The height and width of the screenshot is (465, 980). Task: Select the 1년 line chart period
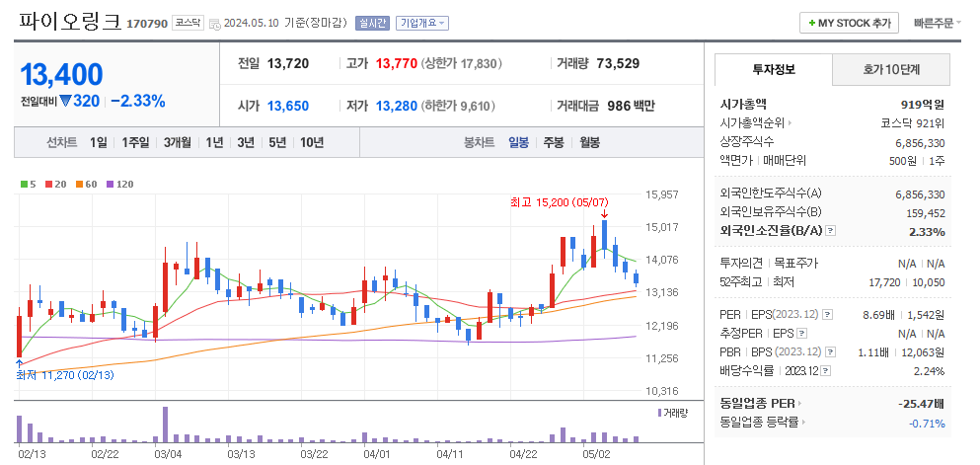[214, 142]
